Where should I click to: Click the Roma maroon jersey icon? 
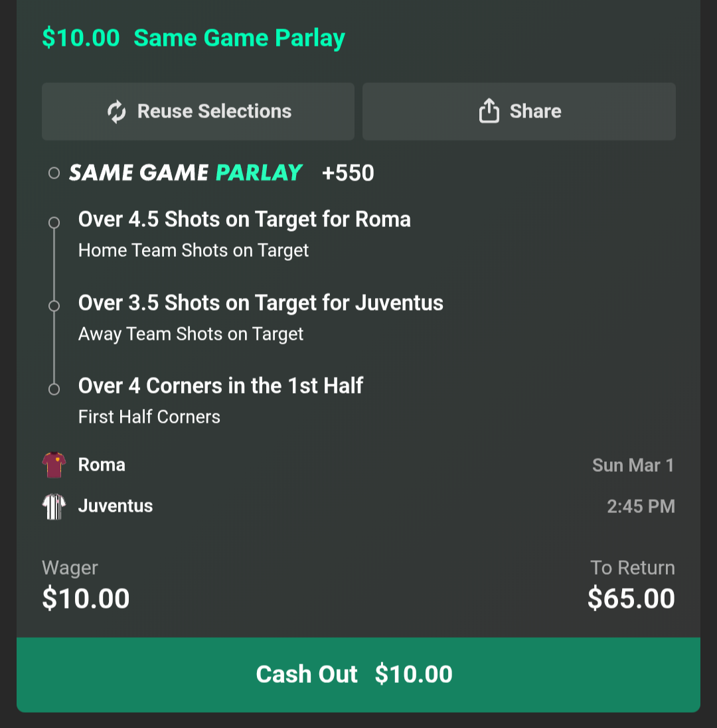[x=54, y=465]
